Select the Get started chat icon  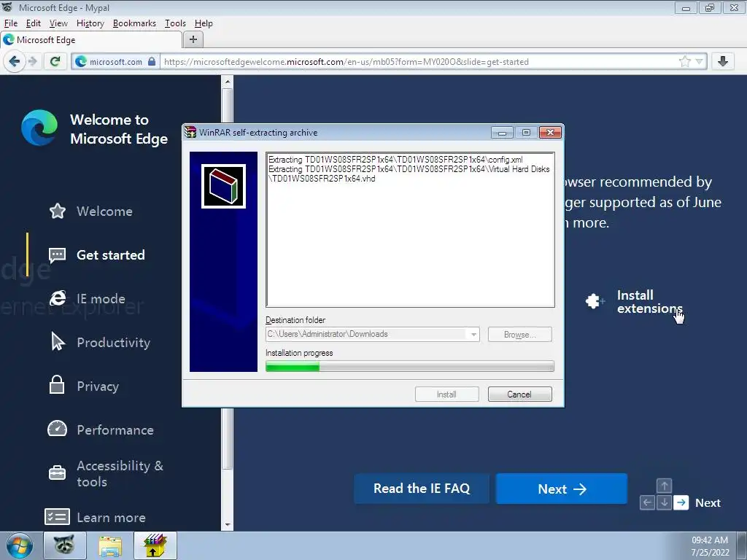point(57,255)
